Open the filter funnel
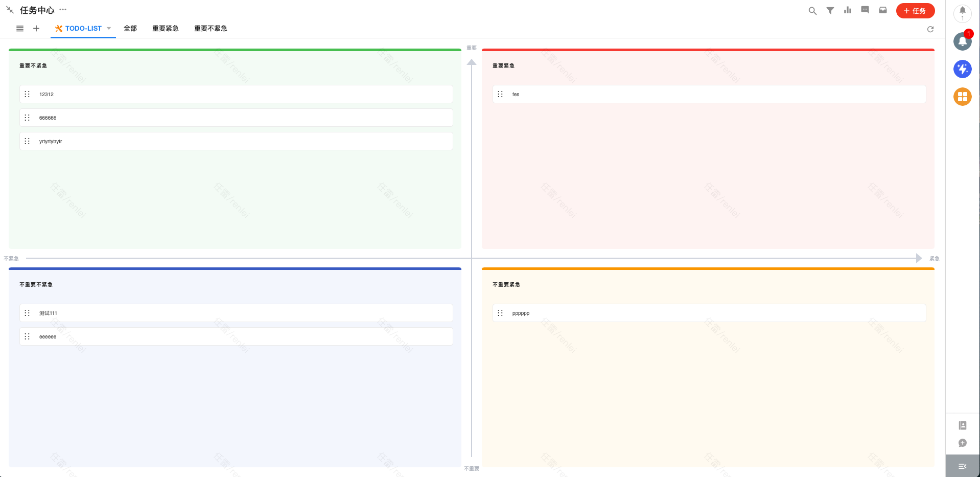Image resolution: width=980 pixels, height=477 pixels. tap(830, 11)
